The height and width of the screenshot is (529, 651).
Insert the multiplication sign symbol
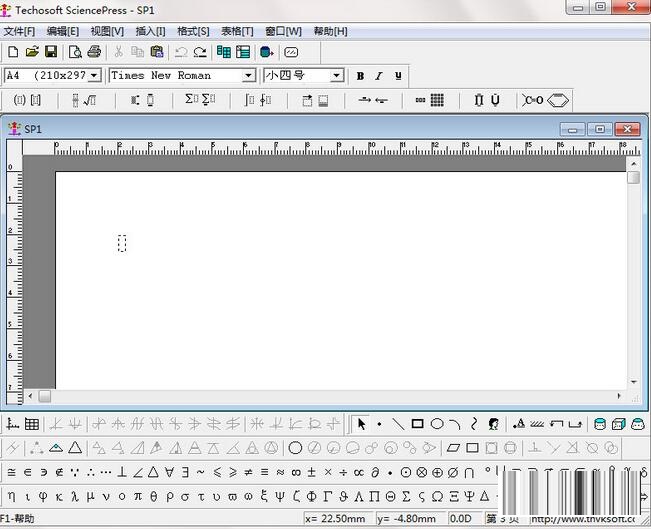pyautogui.click(x=328, y=472)
